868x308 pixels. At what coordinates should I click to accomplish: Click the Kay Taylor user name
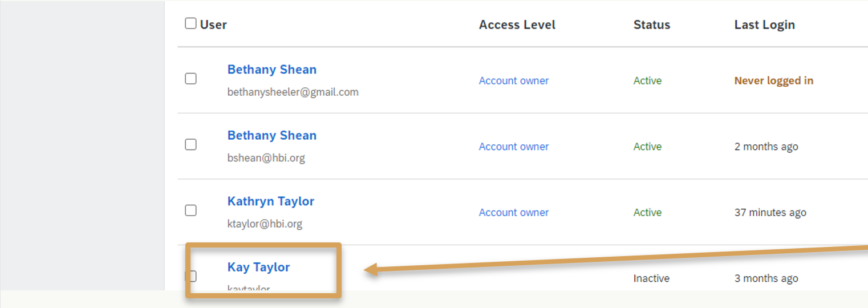coord(258,268)
